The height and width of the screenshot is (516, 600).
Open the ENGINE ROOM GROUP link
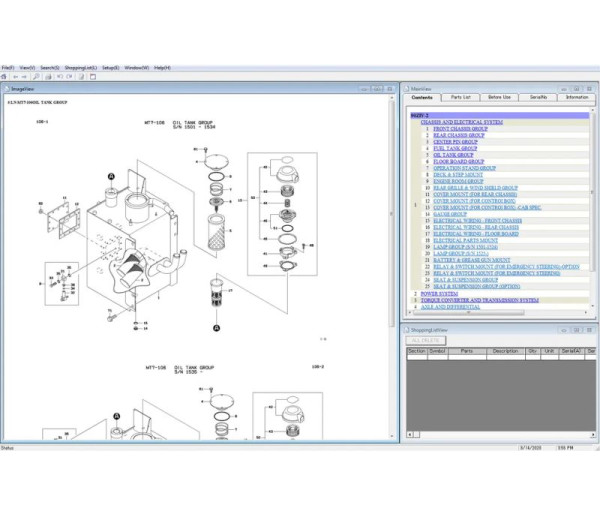coord(459,181)
